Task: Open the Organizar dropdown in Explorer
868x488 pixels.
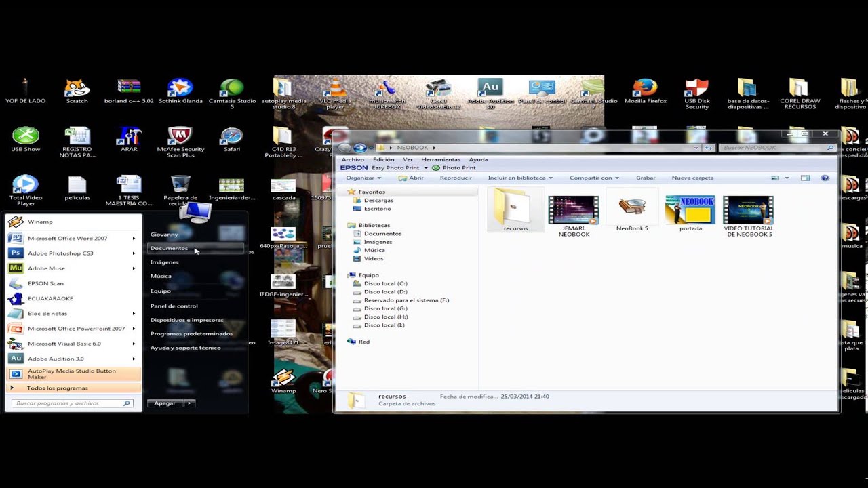Action: (x=363, y=178)
